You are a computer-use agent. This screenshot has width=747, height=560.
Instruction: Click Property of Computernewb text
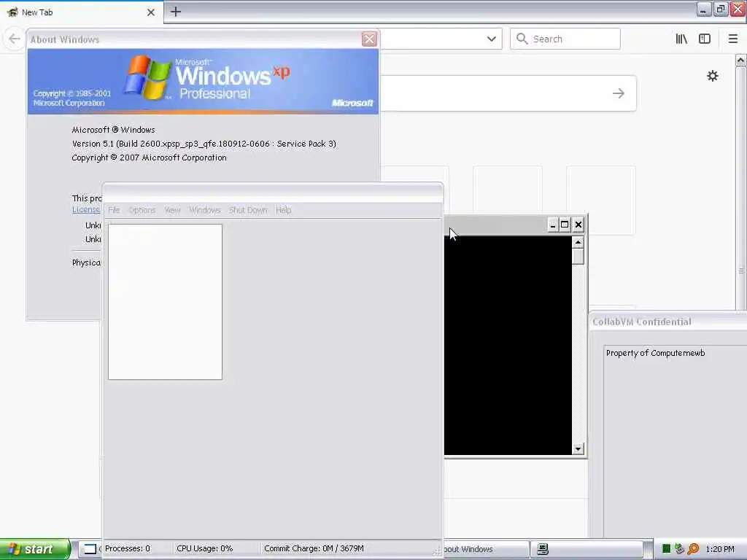[655, 353]
